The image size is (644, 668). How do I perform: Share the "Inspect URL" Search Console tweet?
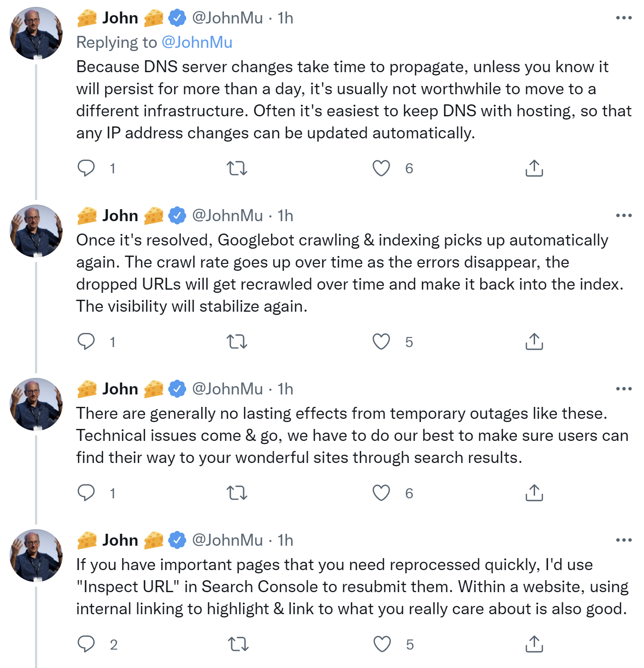[x=534, y=644]
